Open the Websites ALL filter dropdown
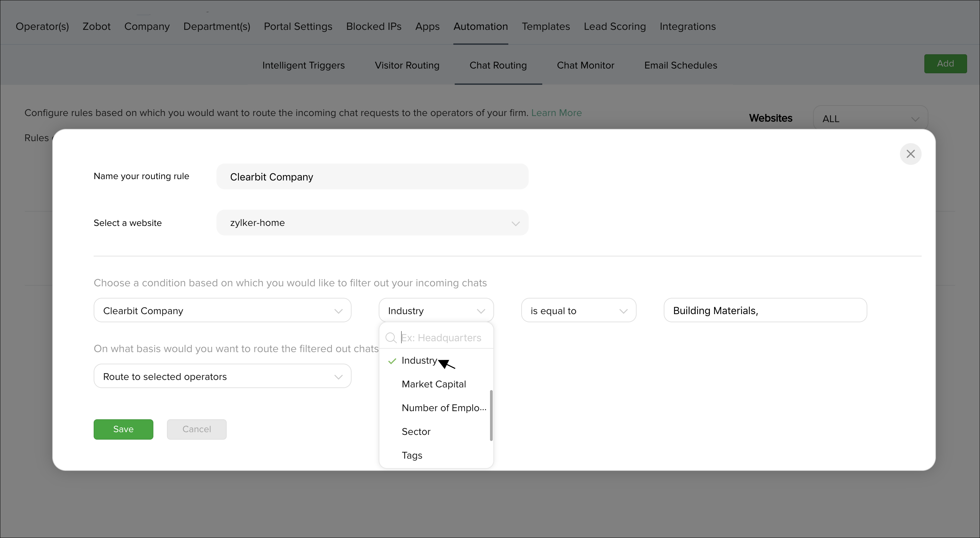 [870, 119]
